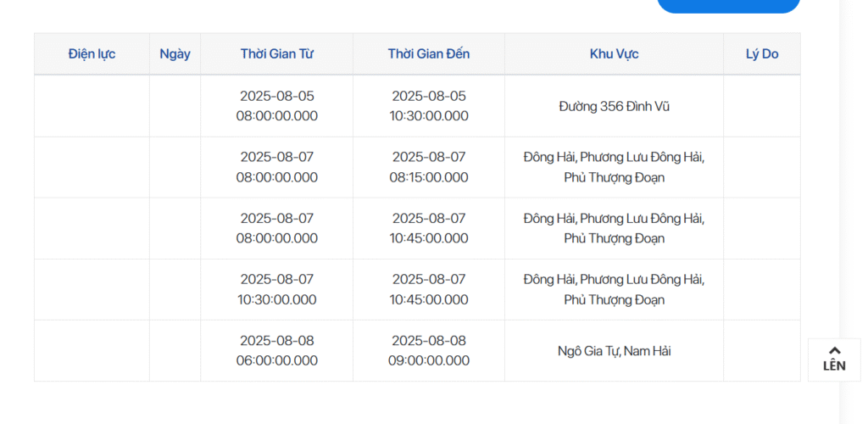Image resolution: width=868 pixels, height=424 pixels.
Task: Click the empty Lý Do cell in first row
Action: point(762,106)
